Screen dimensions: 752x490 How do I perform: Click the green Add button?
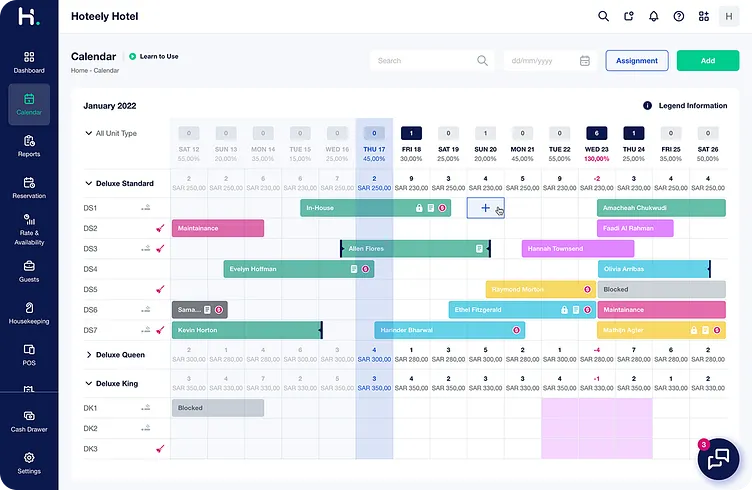point(708,60)
